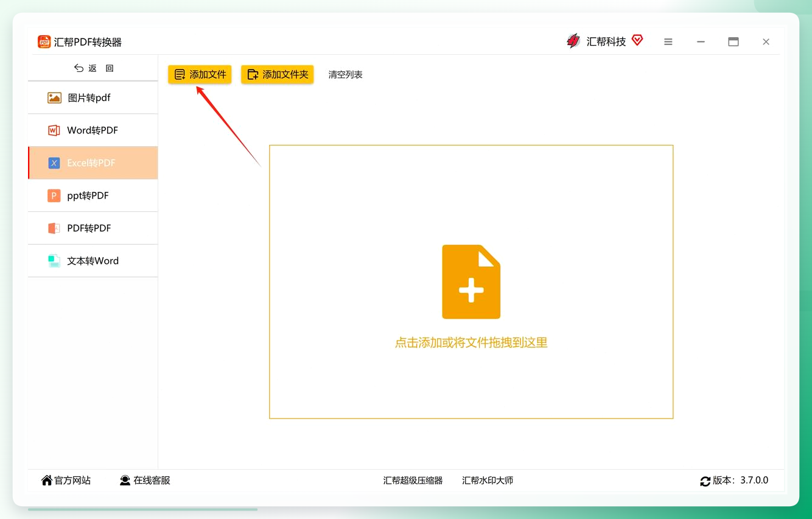
Task: Open 在线客服 support
Action: tap(145, 481)
